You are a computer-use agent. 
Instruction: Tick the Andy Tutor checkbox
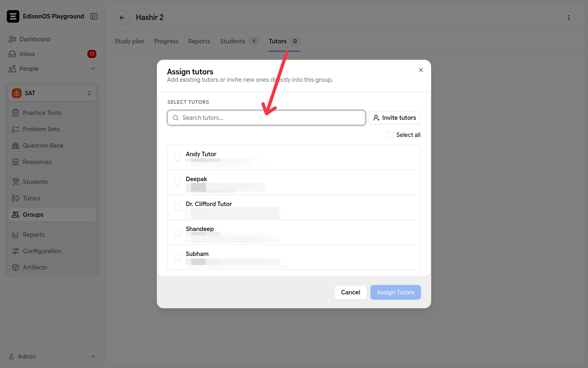[178, 157]
